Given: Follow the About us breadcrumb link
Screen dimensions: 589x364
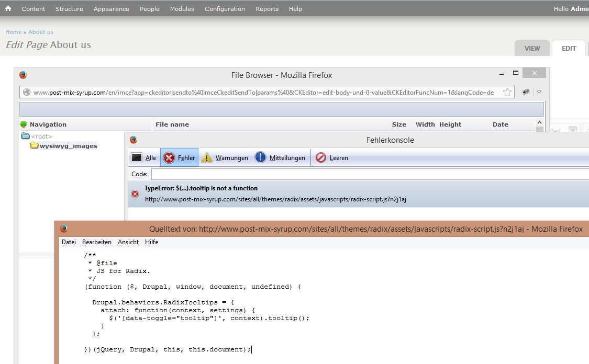Looking at the screenshot, I should coord(41,32).
